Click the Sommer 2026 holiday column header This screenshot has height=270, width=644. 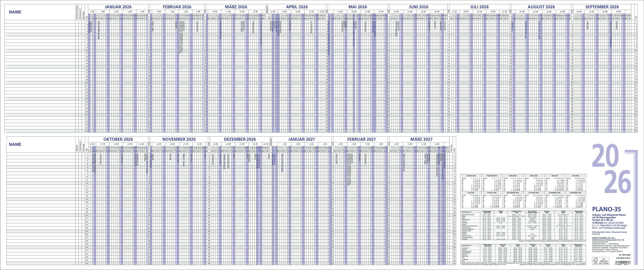click(x=547, y=212)
